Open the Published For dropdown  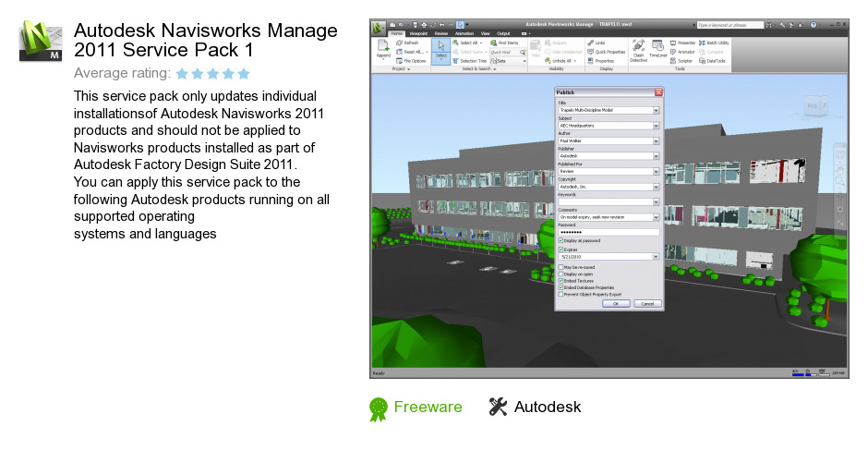pos(656,171)
